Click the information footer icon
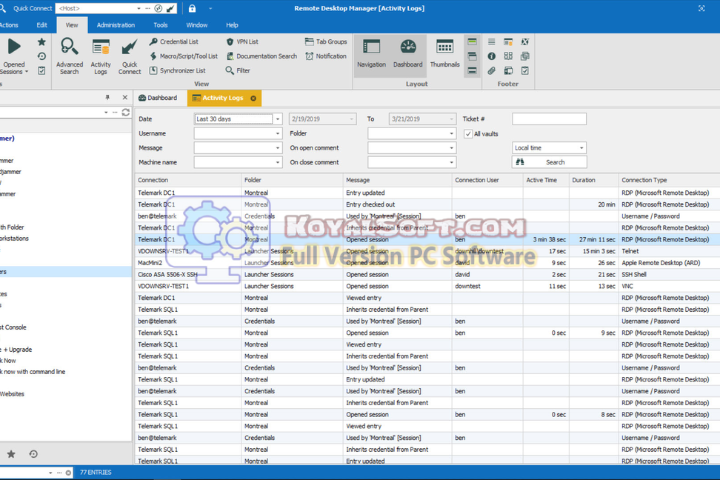The height and width of the screenshot is (480, 720). [x=491, y=56]
